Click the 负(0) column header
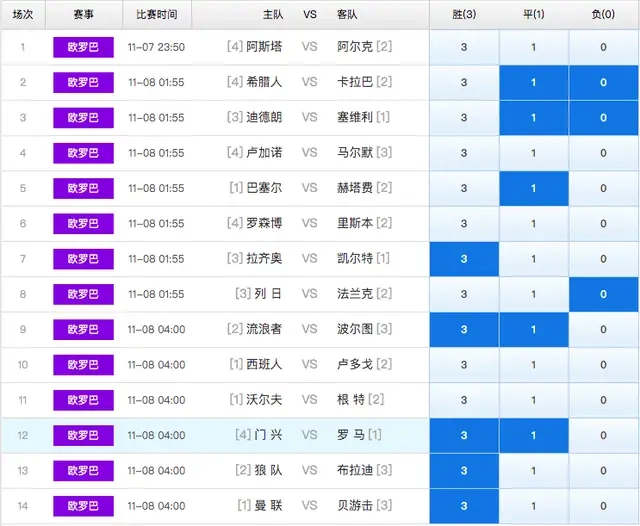Screen dimensions: 640x526 [604, 15]
